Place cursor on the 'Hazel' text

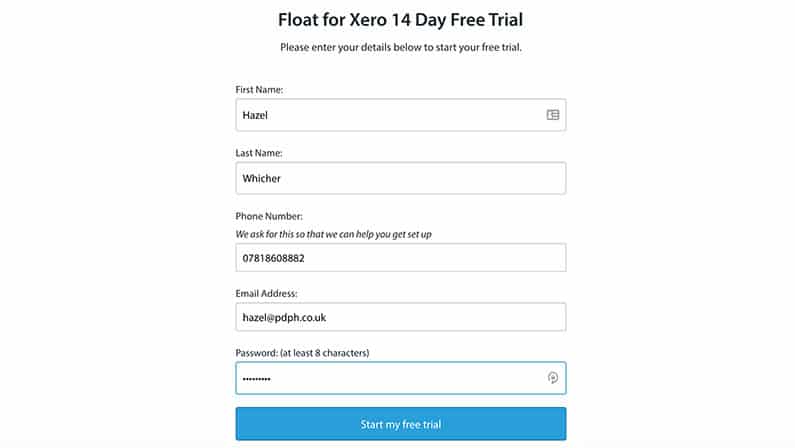point(255,115)
